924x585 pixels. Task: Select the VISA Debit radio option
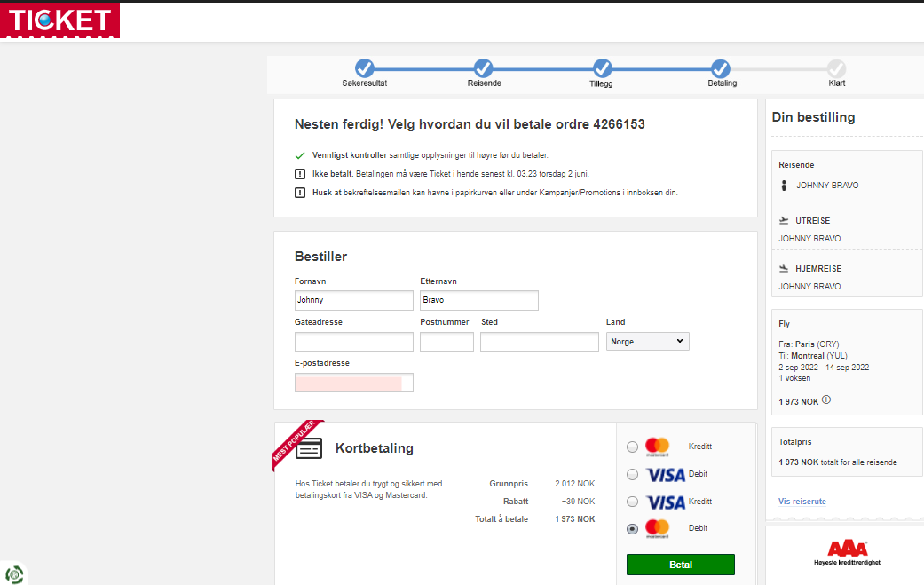point(632,474)
